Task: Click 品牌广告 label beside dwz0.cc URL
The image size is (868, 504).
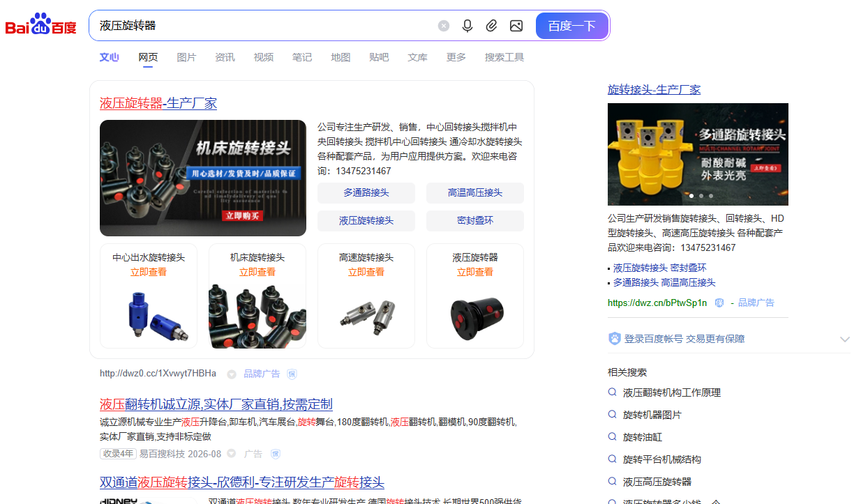Action: 262,374
